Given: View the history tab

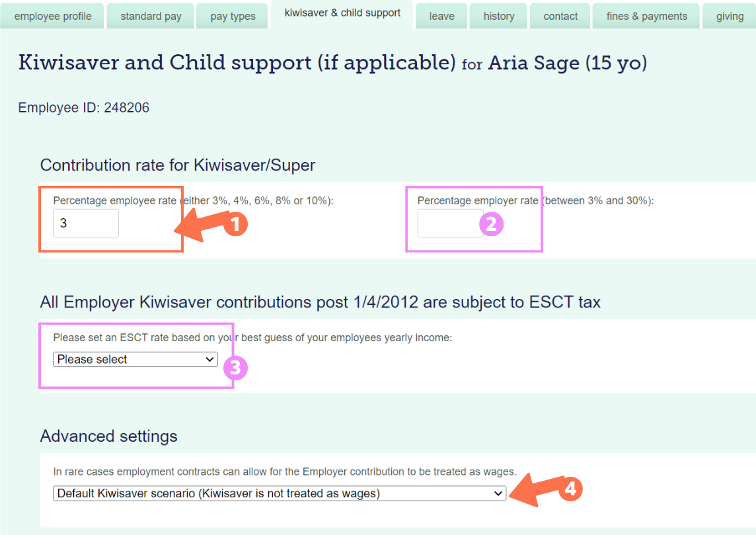Looking at the screenshot, I should click(498, 15).
